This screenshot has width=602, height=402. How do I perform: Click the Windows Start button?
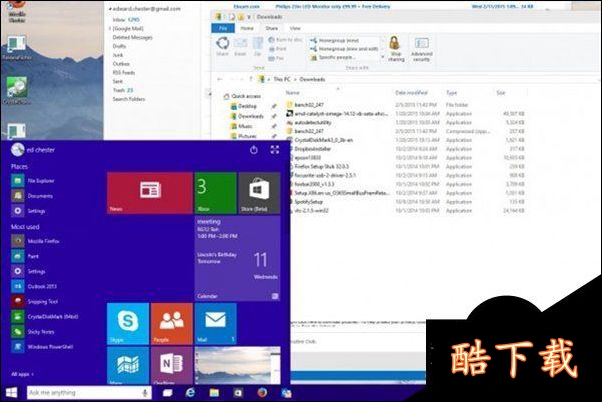click(x=12, y=392)
